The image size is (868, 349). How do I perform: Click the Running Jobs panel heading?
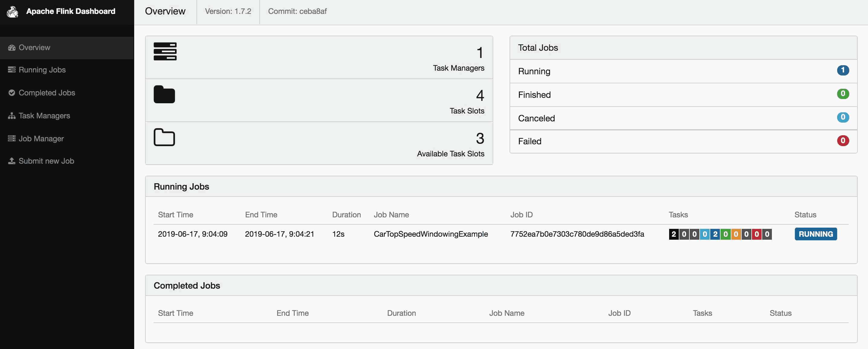(181, 187)
